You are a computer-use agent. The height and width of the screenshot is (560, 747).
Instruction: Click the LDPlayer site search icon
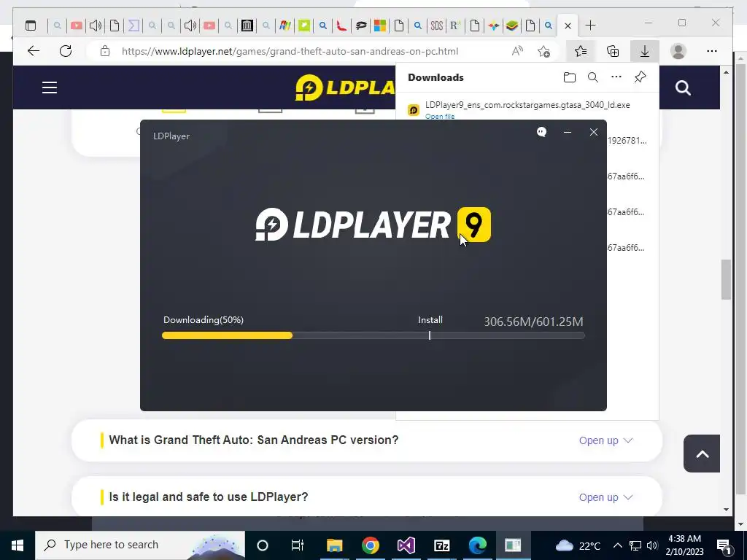[x=683, y=87]
